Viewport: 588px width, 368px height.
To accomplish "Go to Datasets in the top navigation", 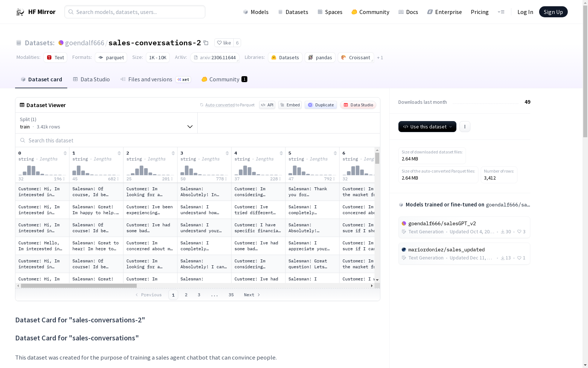I will 293,12.
